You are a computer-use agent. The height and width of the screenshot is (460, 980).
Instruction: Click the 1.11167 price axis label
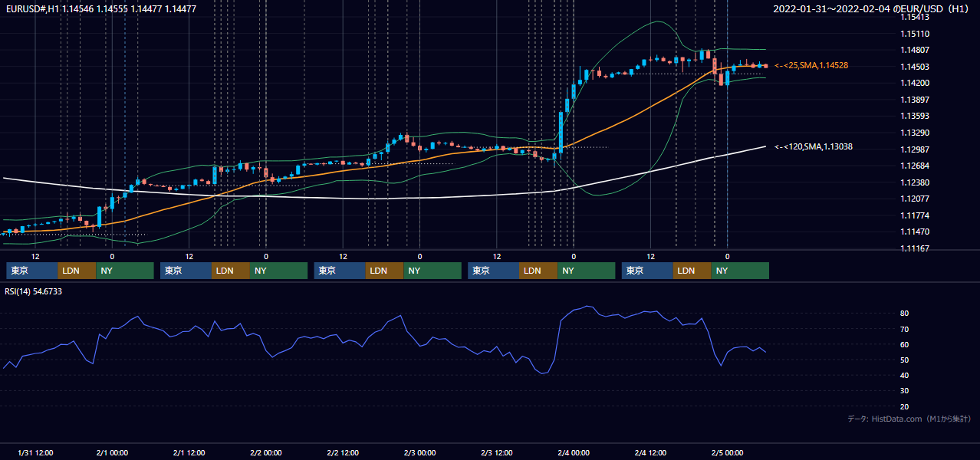point(915,248)
